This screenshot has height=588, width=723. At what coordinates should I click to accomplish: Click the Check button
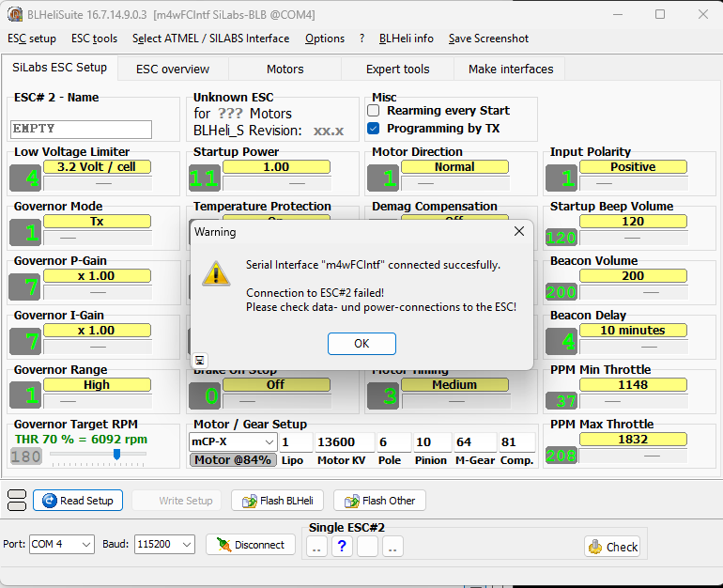tap(612, 547)
